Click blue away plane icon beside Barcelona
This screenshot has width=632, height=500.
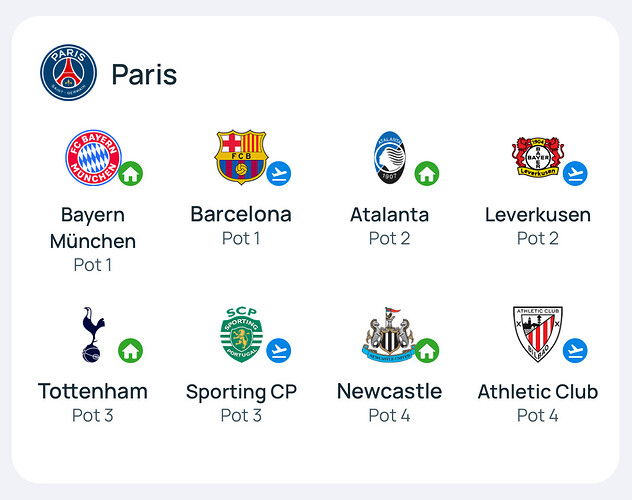[279, 174]
